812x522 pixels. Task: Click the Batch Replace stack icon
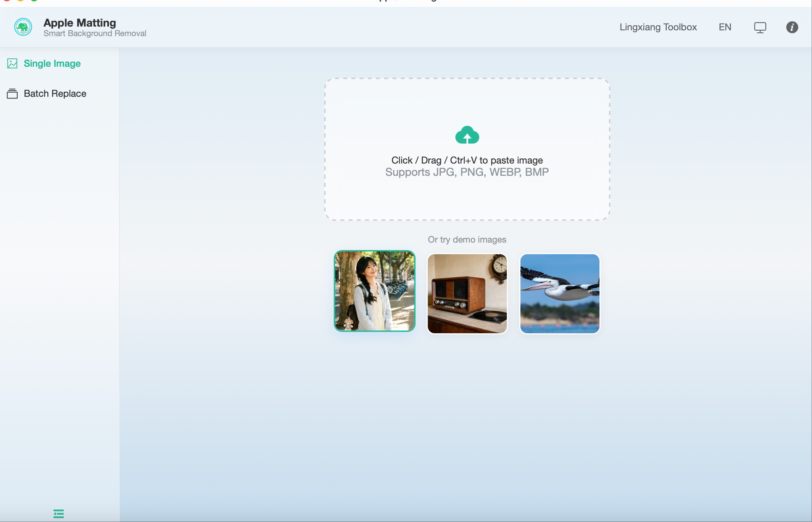pos(12,94)
